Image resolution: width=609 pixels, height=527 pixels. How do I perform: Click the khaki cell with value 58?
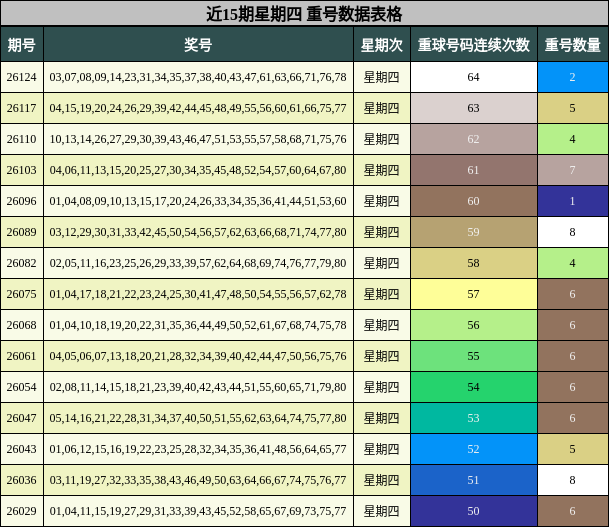click(474, 263)
